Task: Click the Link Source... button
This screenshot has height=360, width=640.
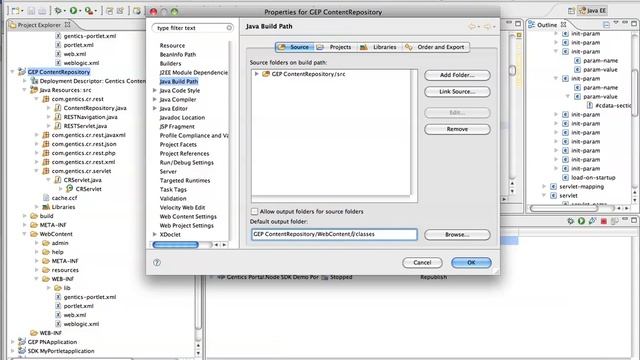Action: click(x=457, y=91)
